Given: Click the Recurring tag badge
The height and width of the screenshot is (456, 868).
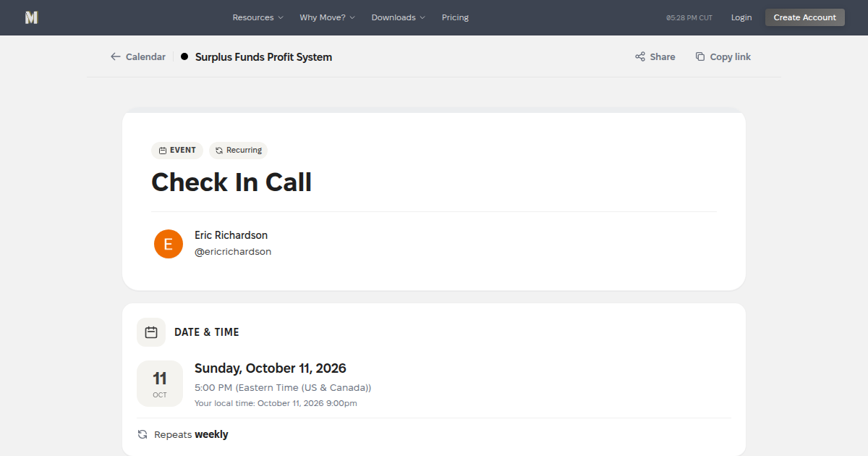Looking at the screenshot, I should (238, 151).
